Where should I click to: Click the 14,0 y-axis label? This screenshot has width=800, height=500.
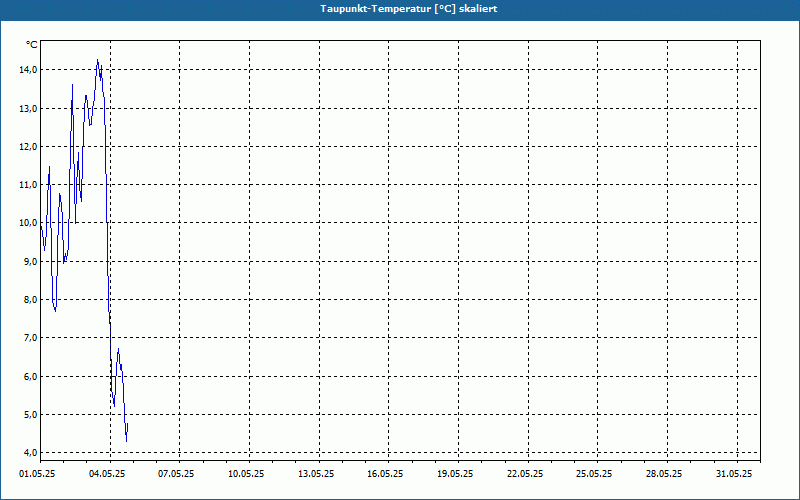(29, 70)
